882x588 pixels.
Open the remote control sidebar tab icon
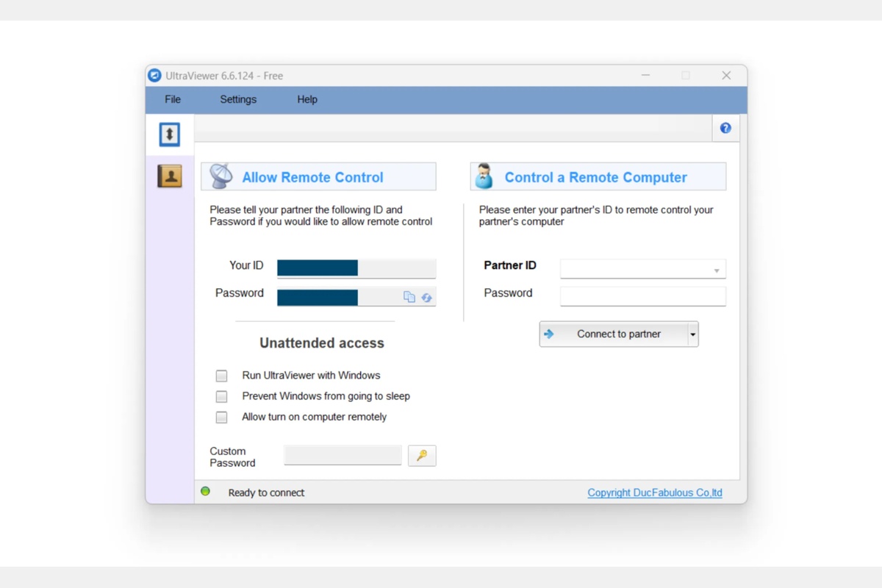(x=170, y=135)
